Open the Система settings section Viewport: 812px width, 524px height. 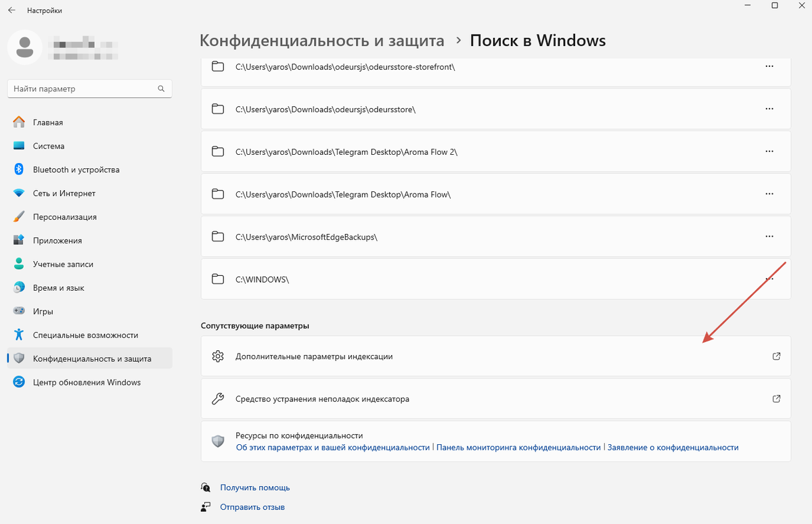coord(89,146)
